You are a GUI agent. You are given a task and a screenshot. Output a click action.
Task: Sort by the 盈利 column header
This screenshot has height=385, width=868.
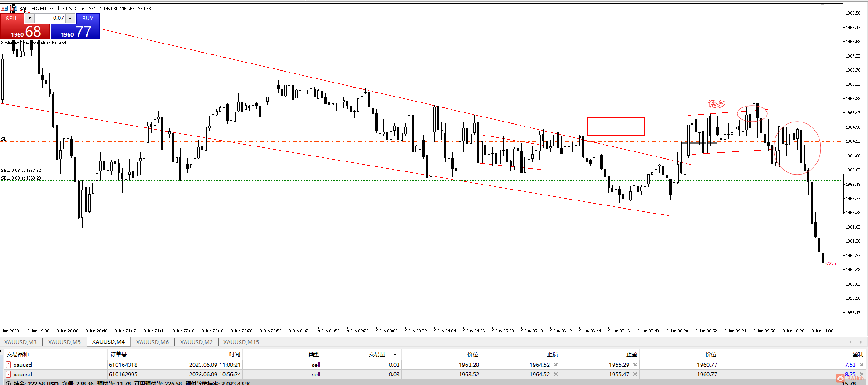coord(858,354)
